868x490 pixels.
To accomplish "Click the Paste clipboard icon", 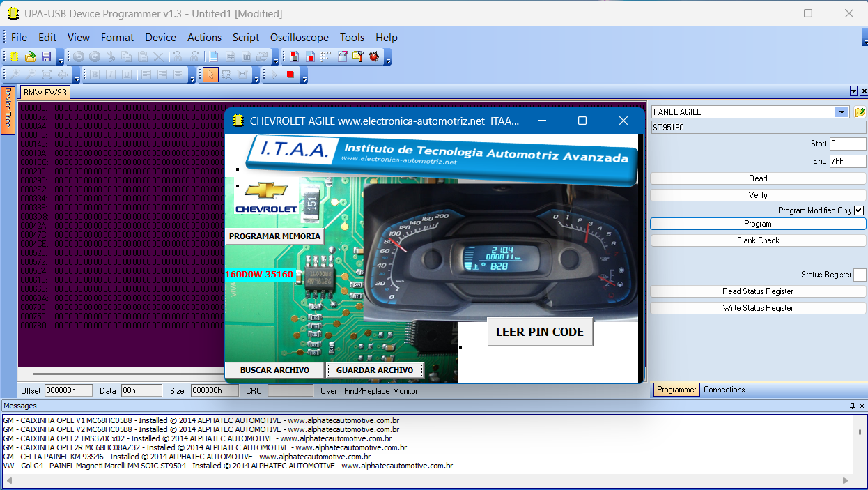I will click(143, 56).
